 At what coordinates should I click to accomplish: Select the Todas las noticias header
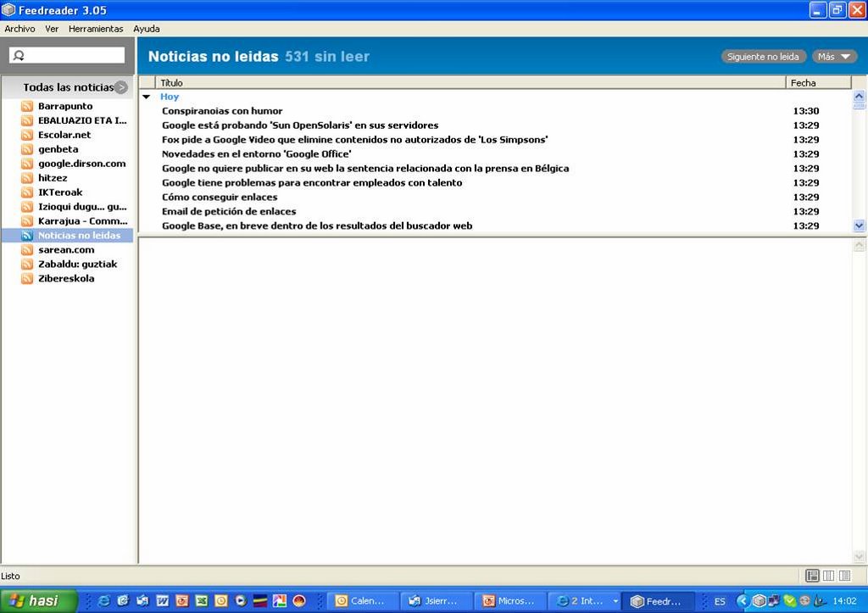(68, 87)
